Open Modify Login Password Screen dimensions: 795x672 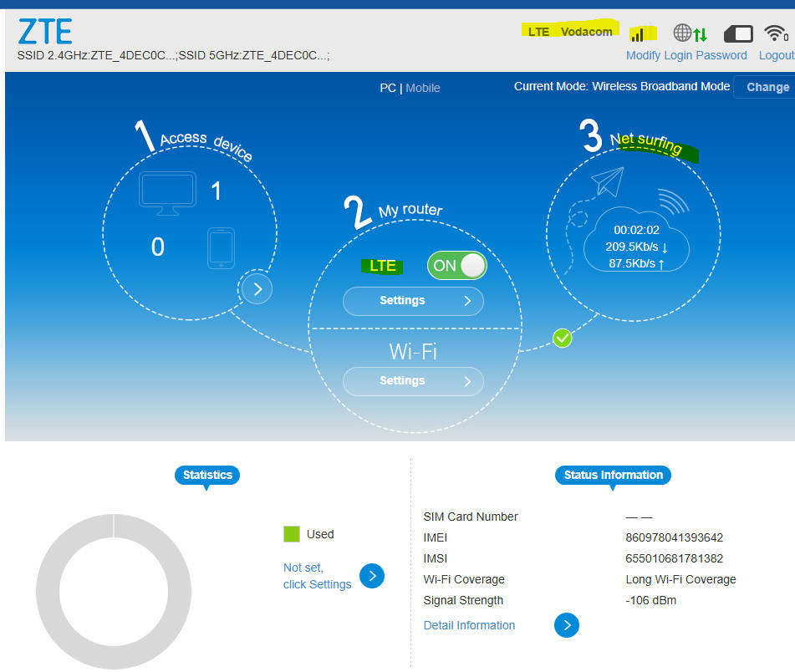coord(685,55)
